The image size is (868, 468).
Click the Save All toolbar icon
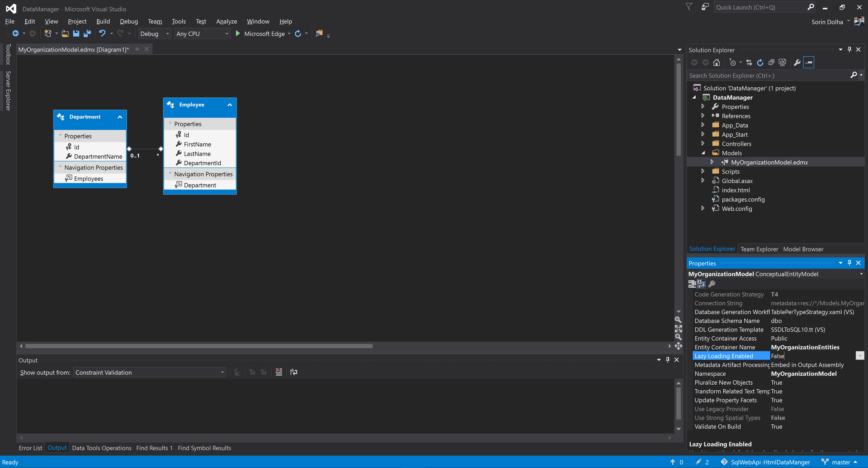[87, 33]
